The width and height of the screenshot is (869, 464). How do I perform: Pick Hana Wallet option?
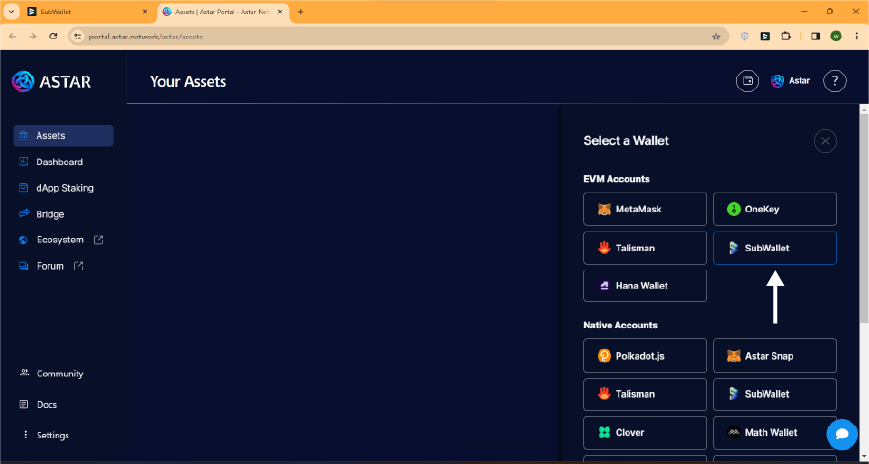pos(644,286)
